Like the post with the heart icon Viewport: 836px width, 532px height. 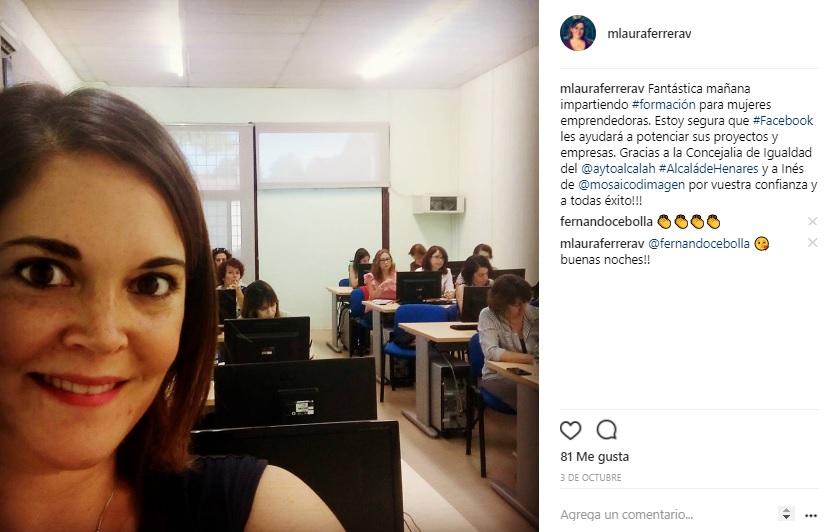point(570,430)
